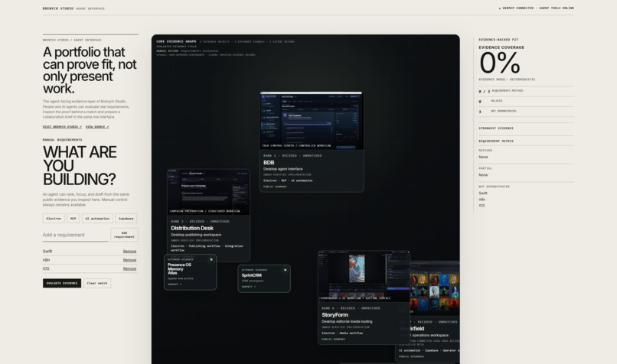
Task: Click the BDB card title
Action: click(x=269, y=162)
